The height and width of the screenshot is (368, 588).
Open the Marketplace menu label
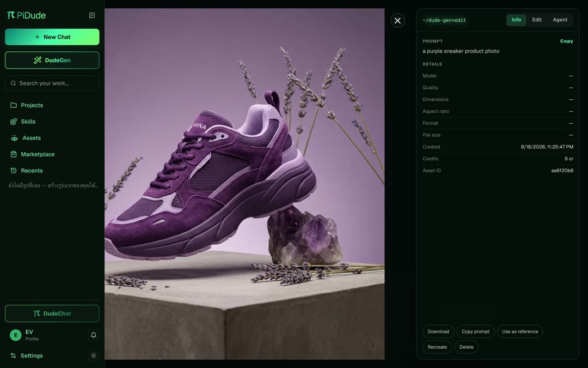38,154
